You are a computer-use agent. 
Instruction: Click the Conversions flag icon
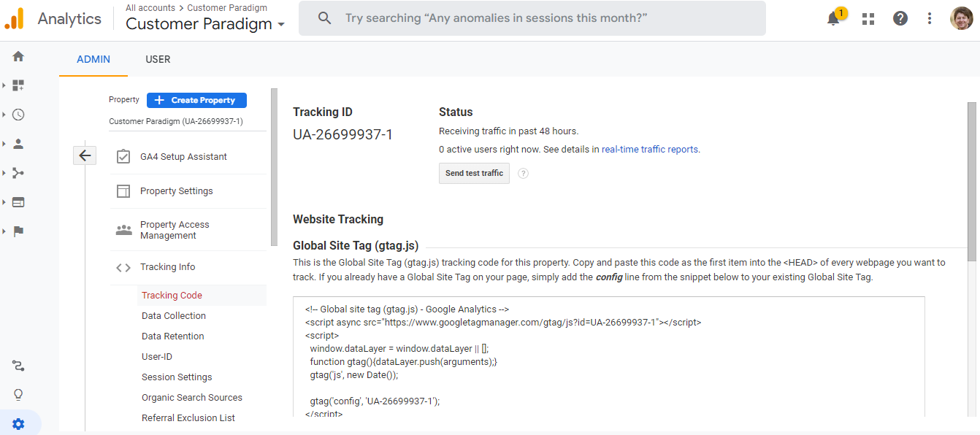tap(18, 231)
